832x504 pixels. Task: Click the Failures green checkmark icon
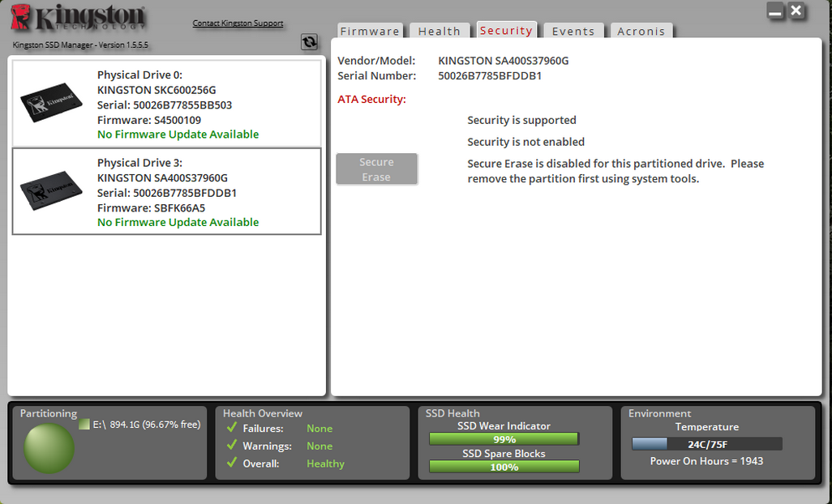232,428
